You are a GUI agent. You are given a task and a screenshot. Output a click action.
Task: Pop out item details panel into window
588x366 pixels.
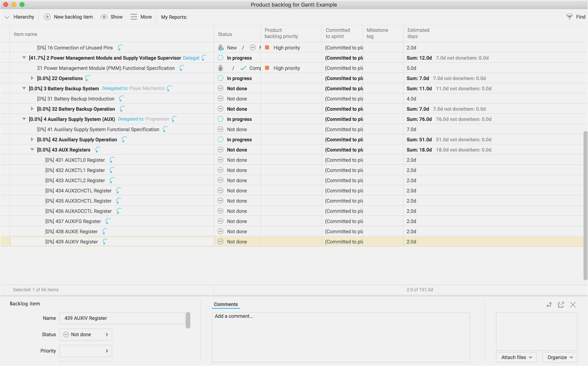click(561, 305)
